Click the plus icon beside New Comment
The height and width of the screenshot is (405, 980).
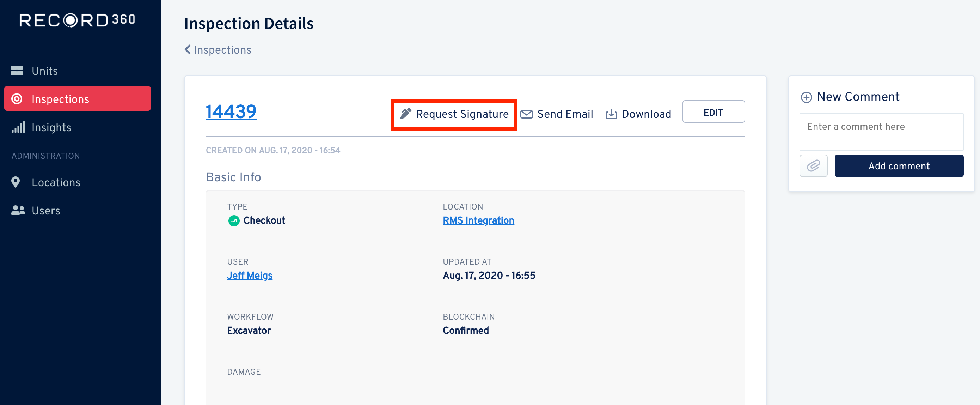point(807,97)
